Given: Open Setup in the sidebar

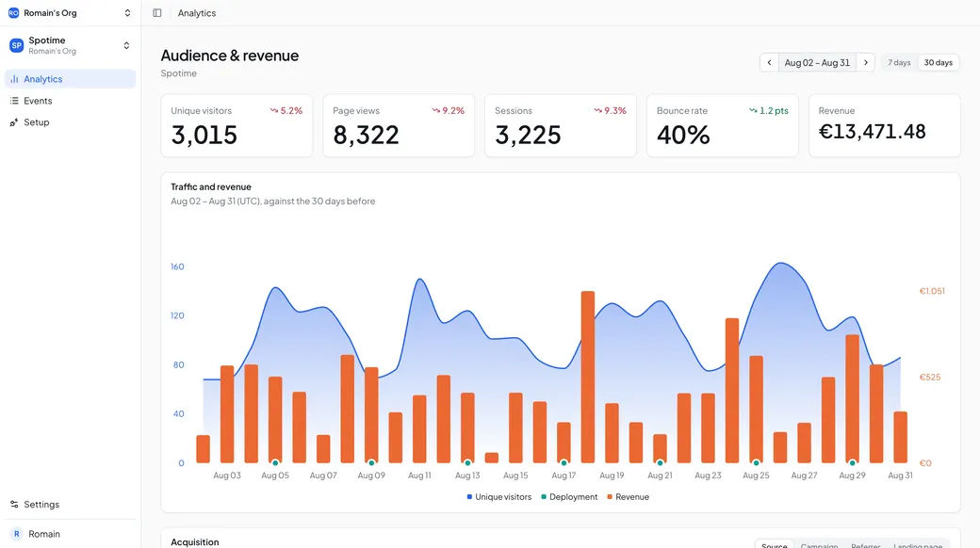Looking at the screenshot, I should pyautogui.click(x=70, y=121).
